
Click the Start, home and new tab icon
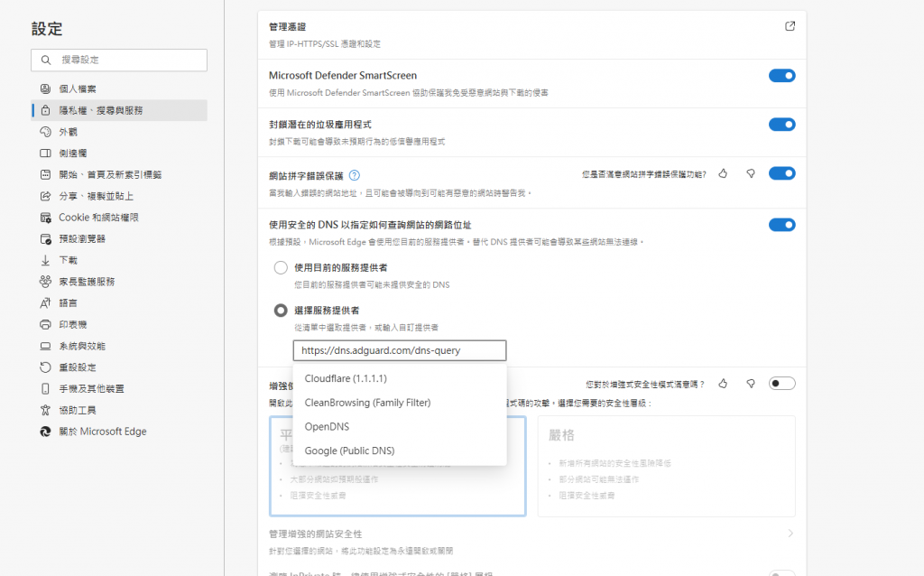tap(45, 174)
